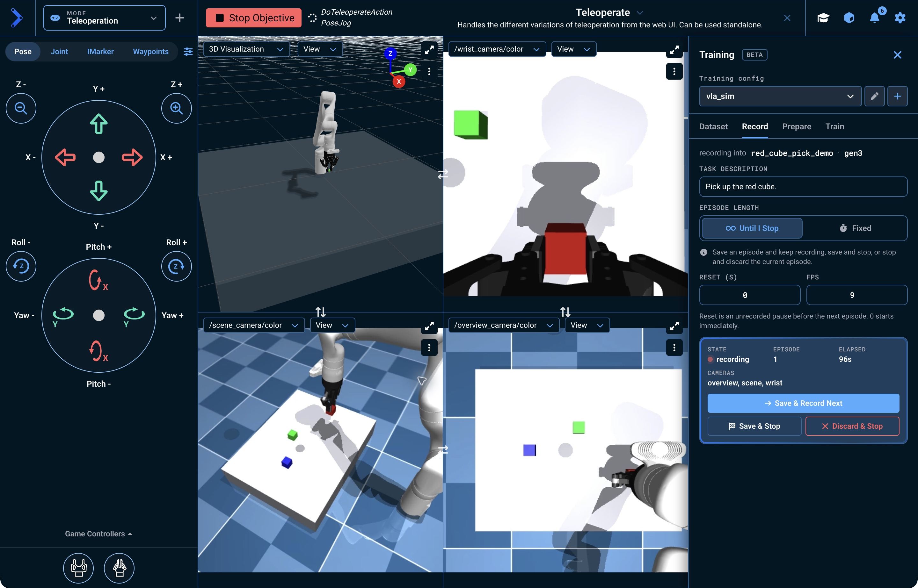Rotate with the Roll+ button
918x588 pixels.
pos(176,266)
